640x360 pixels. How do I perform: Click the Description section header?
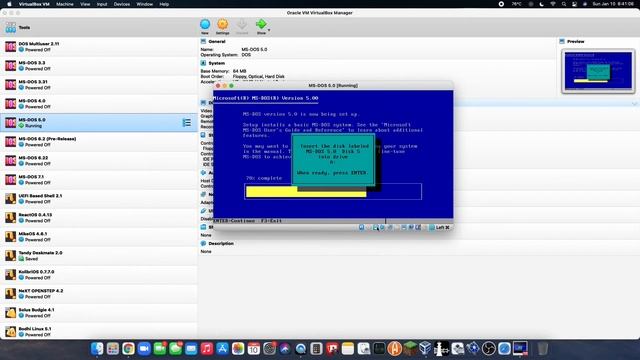pyautogui.click(x=221, y=244)
